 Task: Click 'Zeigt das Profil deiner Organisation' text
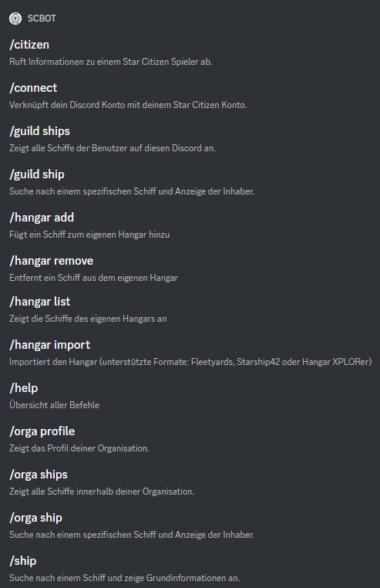pyautogui.click(x=79, y=448)
